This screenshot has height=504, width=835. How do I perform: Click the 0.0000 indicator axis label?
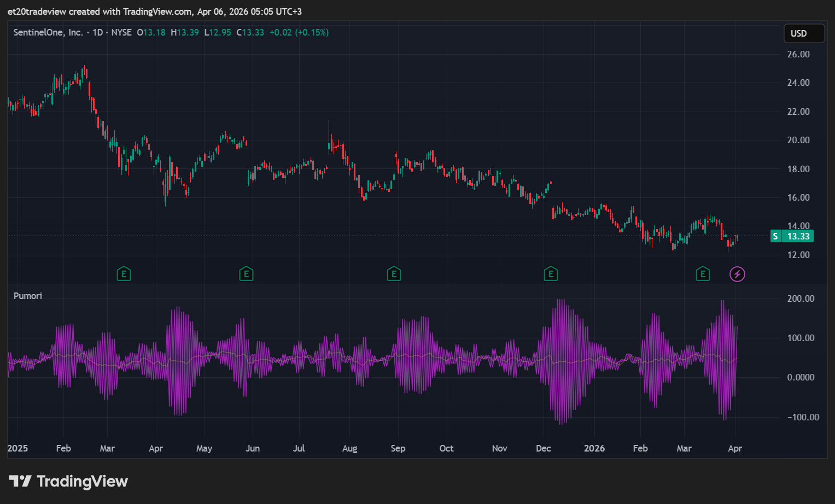(x=801, y=377)
